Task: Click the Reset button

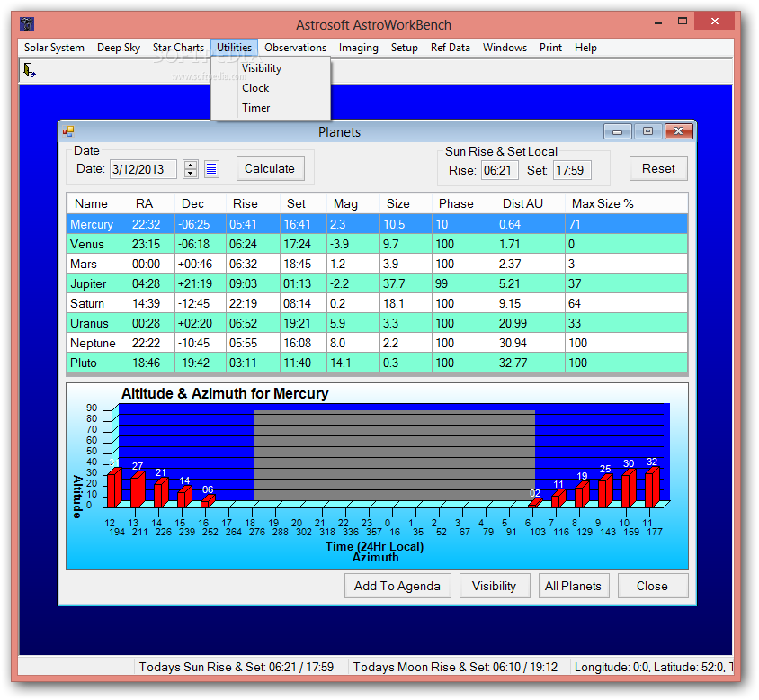Action: pyautogui.click(x=658, y=168)
